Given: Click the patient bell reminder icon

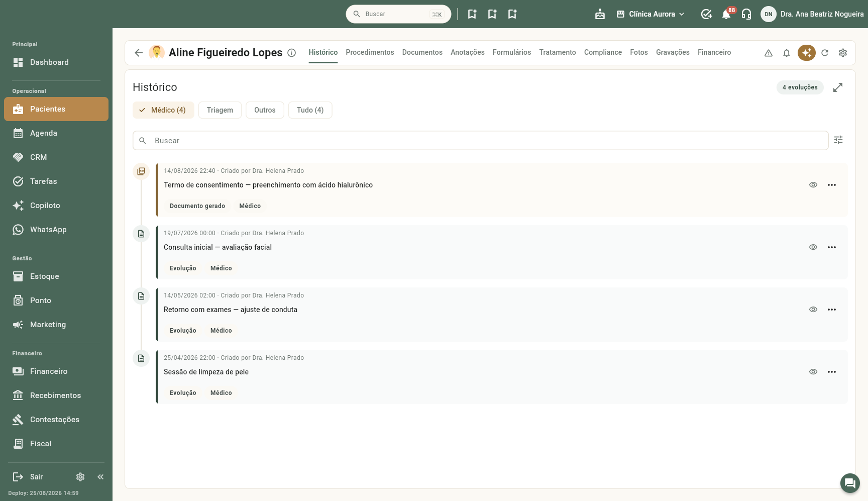Looking at the screenshot, I should click(x=787, y=53).
